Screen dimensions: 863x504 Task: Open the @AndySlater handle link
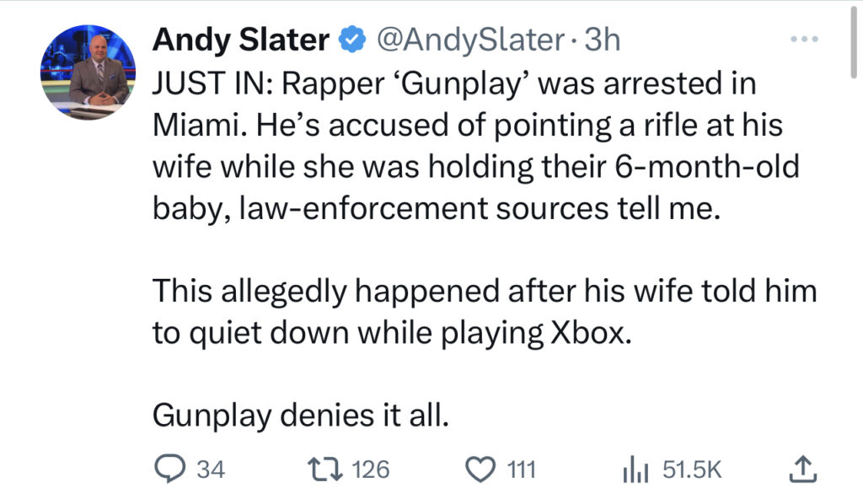470,40
